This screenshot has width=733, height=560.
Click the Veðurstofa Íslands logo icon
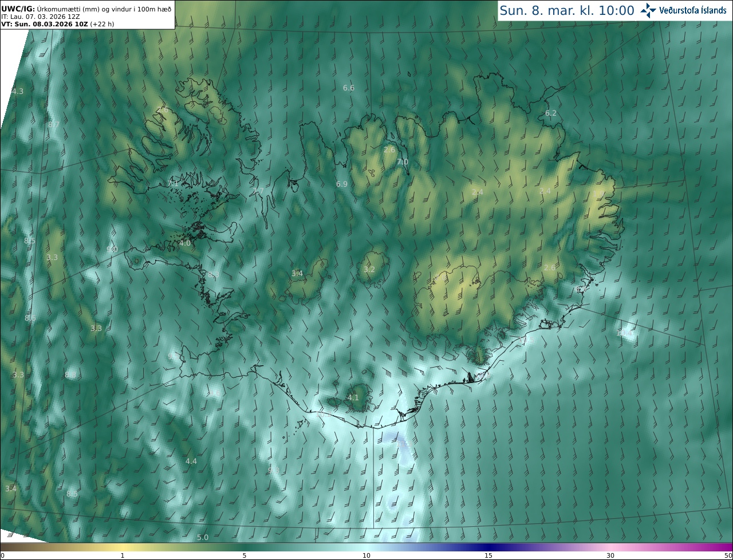(x=648, y=10)
